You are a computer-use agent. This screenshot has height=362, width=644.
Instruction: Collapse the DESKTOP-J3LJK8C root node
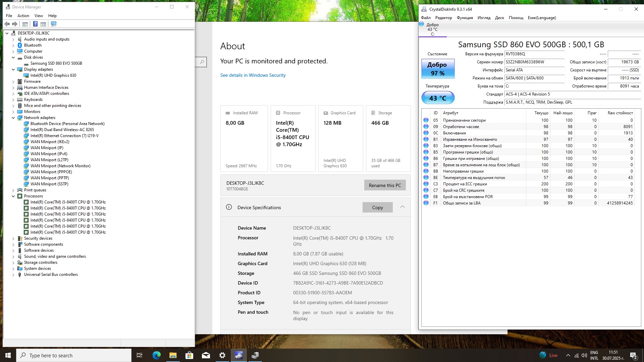pos(7,33)
